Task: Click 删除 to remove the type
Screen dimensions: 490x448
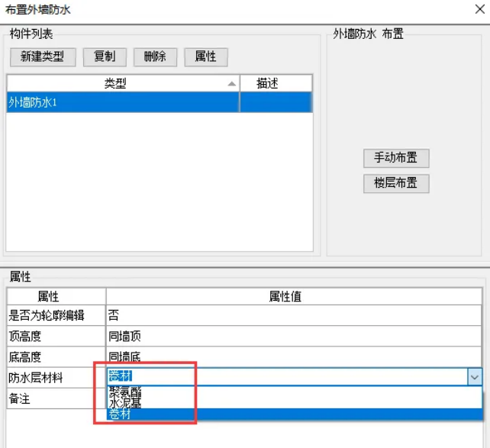Action: pyautogui.click(x=155, y=56)
